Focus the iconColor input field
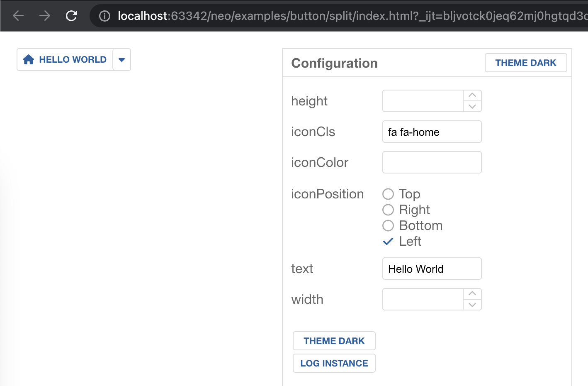Screen dimensions: 588x386 (x=432, y=162)
